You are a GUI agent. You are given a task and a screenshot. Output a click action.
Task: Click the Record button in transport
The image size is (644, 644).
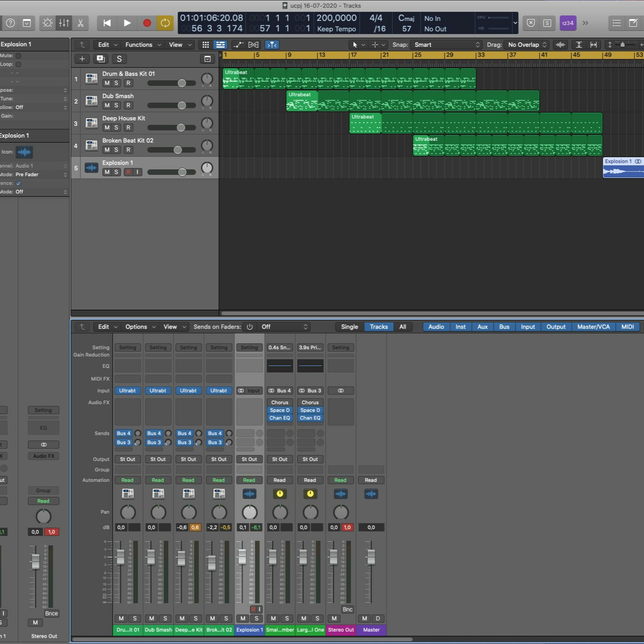pos(147,23)
